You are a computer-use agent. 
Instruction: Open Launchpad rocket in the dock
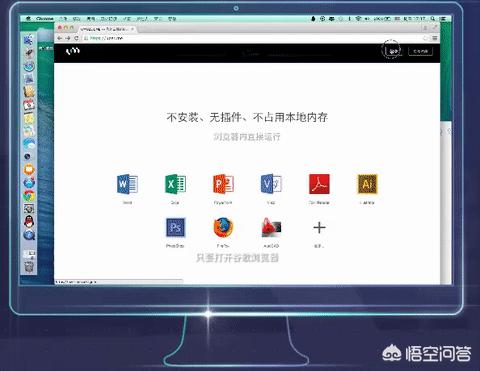pos(29,53)
